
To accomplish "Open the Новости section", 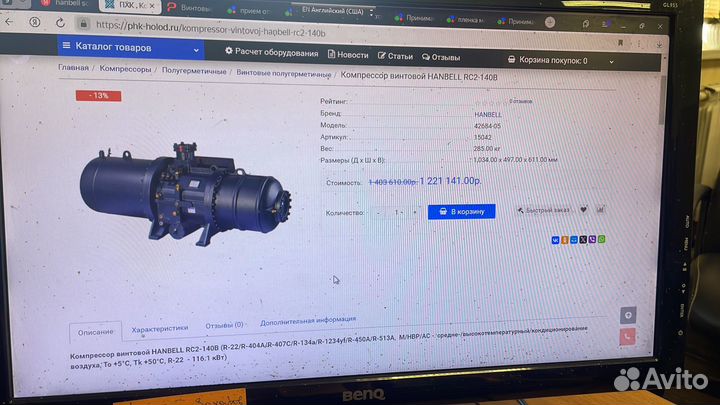I will pos(348,55).
